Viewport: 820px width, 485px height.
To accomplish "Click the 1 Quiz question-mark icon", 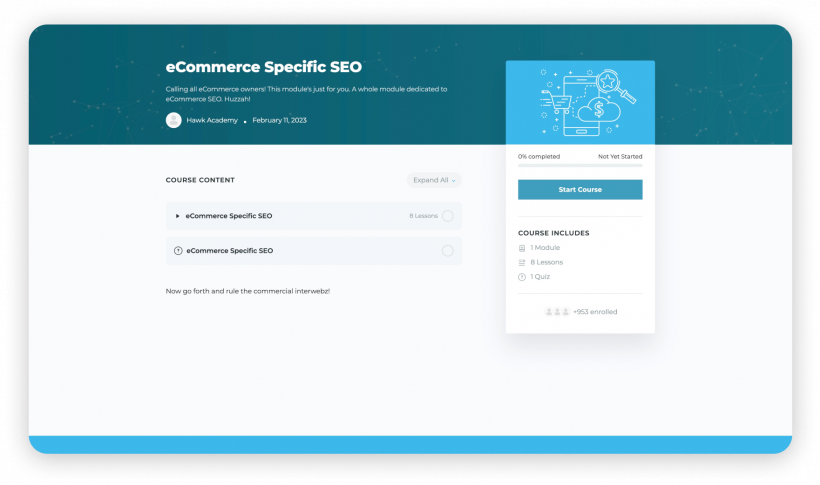I will (522, 276).
